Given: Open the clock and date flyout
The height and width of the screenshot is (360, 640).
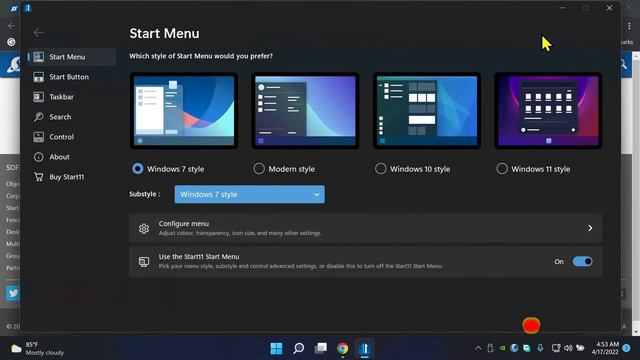Looking at the screenshot, I should click(x=605, y=348).
